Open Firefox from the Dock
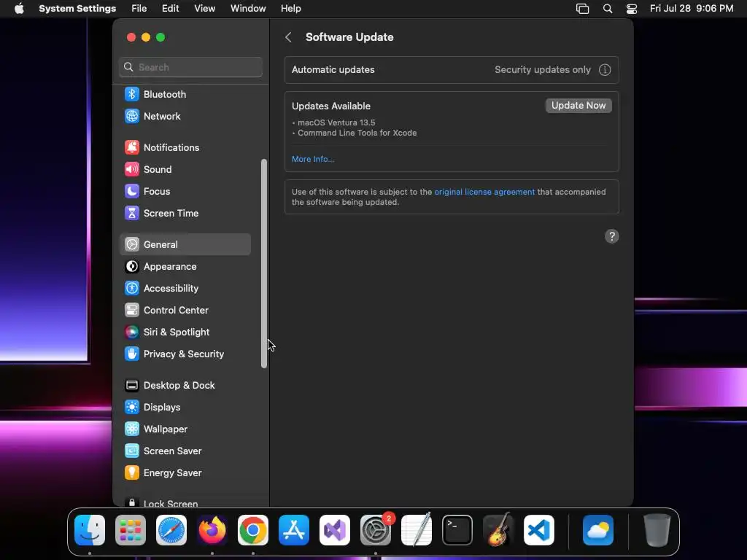The width and height of the screenshot is (747, 560). tap(212, 530)
